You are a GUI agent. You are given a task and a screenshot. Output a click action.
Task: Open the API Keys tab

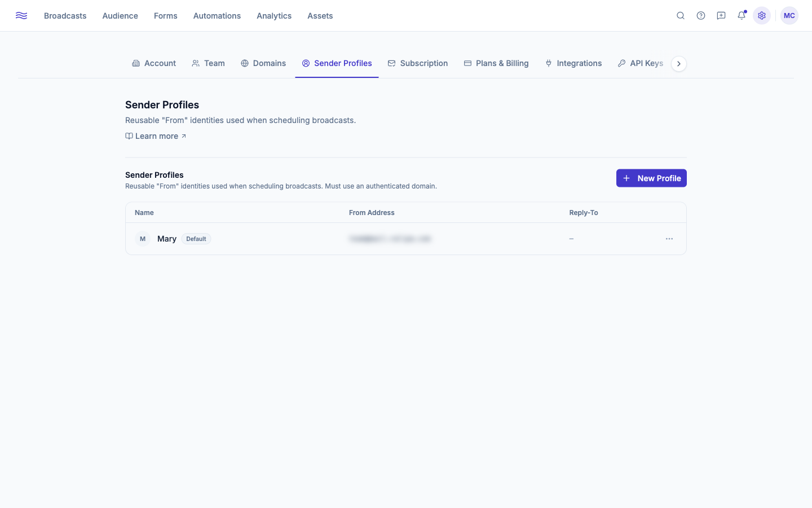coord(641,63)
